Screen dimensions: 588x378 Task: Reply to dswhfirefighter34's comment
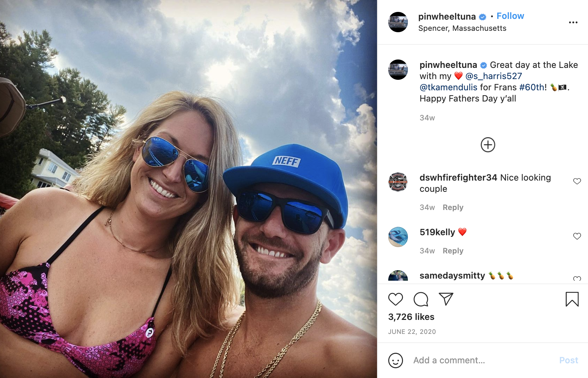point(453,208)
